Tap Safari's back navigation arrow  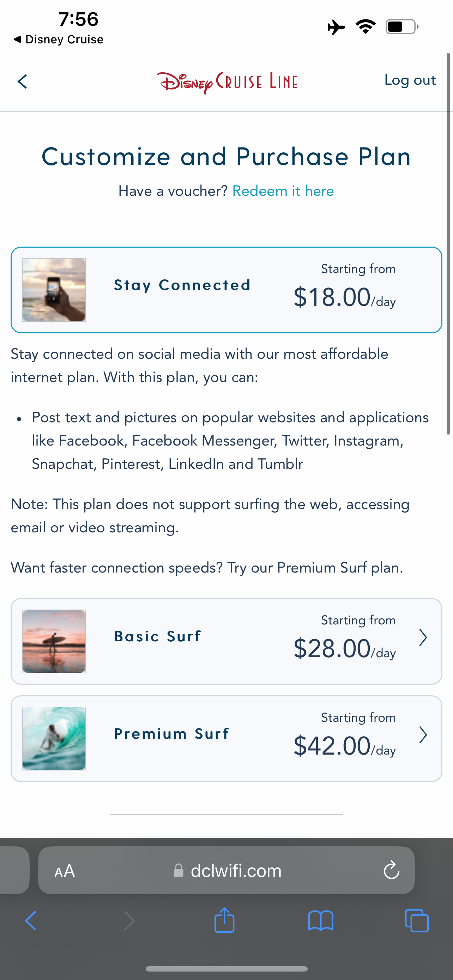pos(31,921)
